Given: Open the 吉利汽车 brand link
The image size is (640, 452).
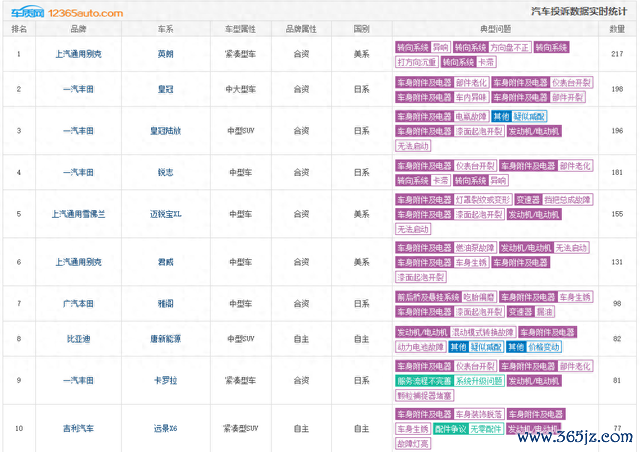Looking at the screenshot, I should click(78, 429).
